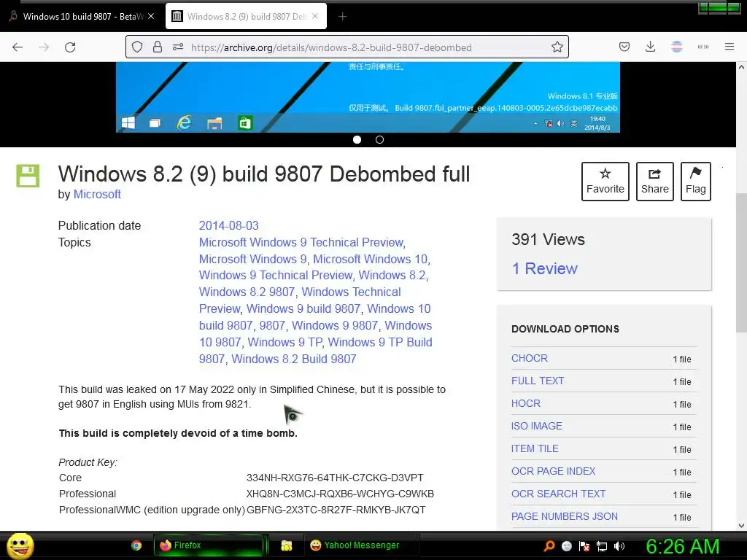
Task: Reload the current archive.org page
Action: click(70, 47)
